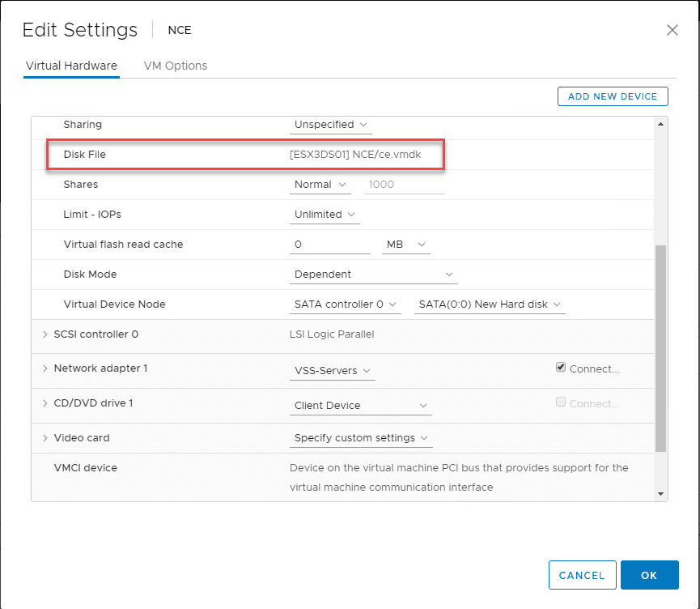The height and width of the screenshot is (609, 700).
Task: Click the CANCEL button
Action: (x=582, y=575)
